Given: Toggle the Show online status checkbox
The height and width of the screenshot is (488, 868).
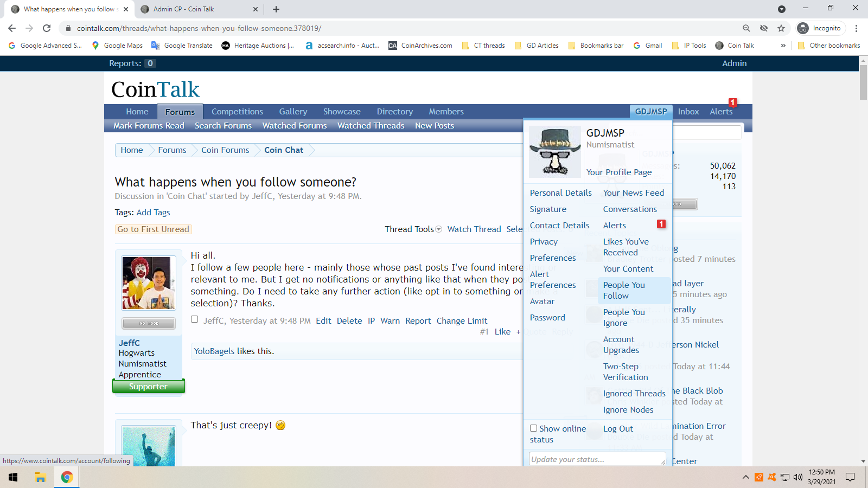Looking at the screenshot, I should 534,428.
